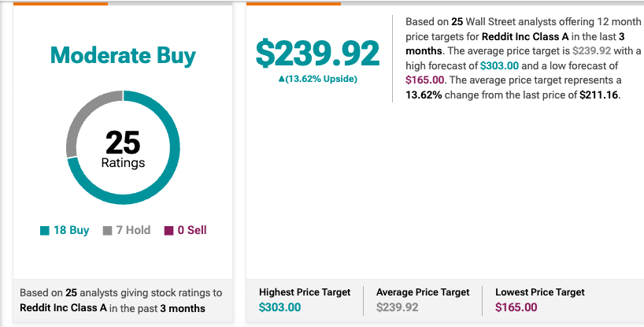Click the teal Buy legend square
The width and height of the screenshot is (644, 327).
(45, 231)
